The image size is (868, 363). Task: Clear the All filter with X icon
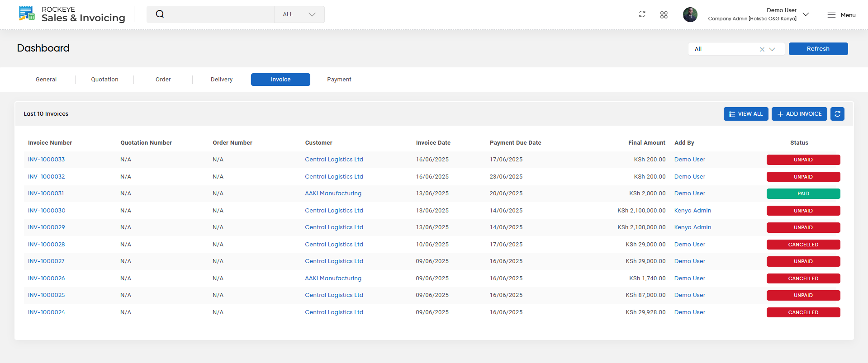coord(762,49)
